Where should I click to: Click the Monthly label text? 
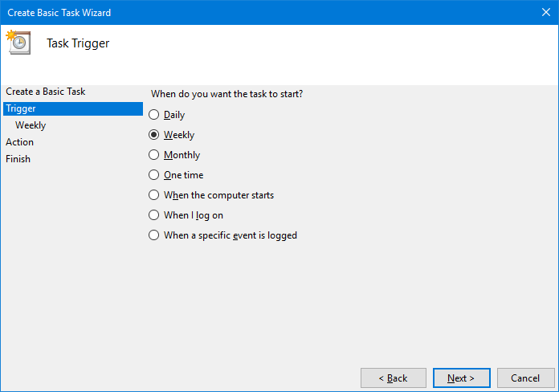point(182,155)
